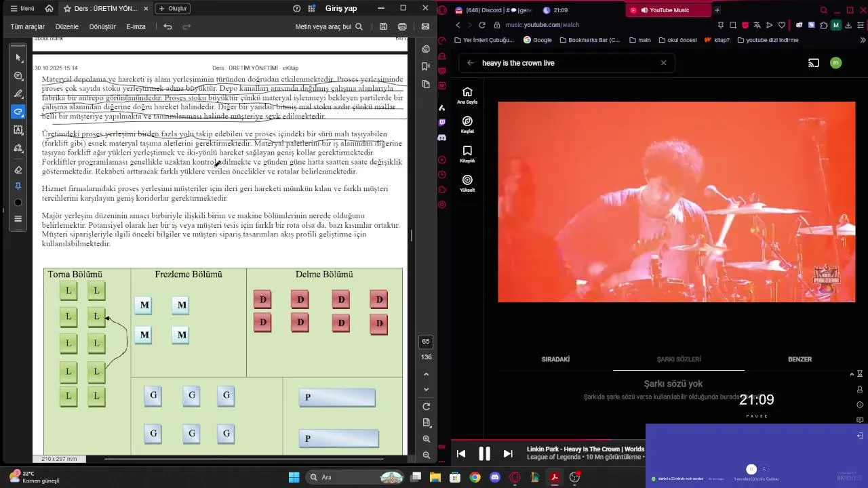
Task: Open the youtube dizi indirme bookmark folder
Action: tap(768, 40)
